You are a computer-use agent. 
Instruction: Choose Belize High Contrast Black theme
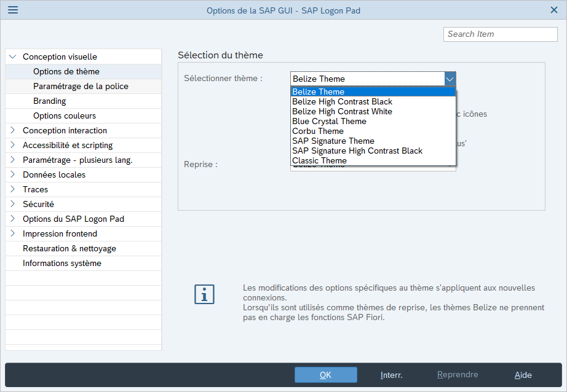coord(373,101)
